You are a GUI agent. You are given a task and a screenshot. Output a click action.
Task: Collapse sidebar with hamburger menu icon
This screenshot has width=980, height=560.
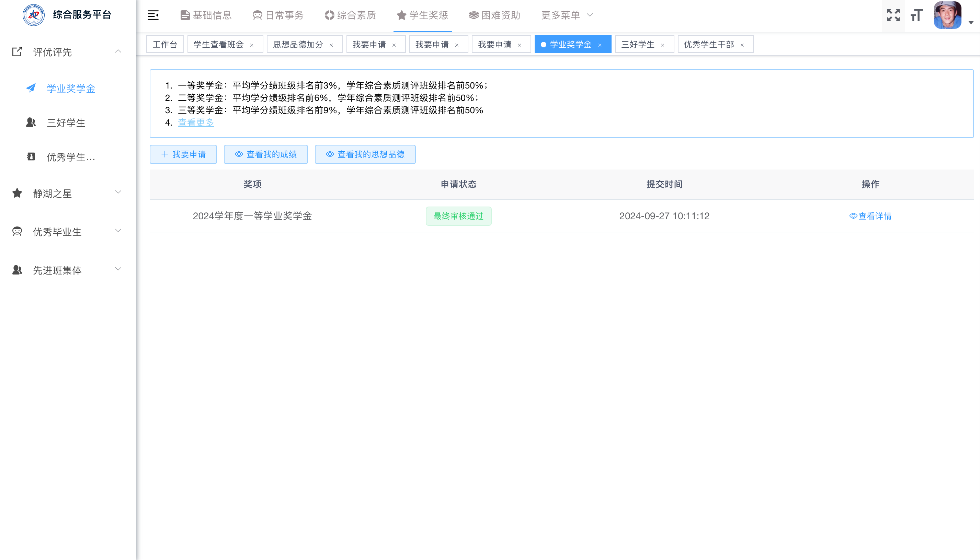point(153,15)
